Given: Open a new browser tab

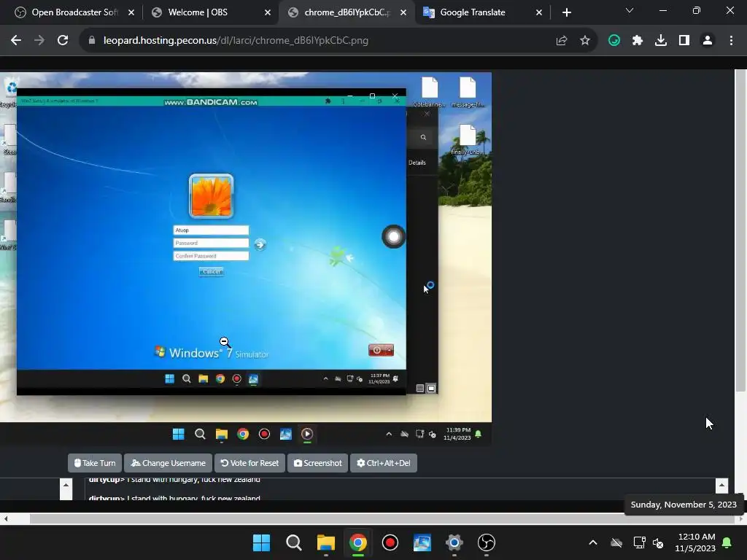Looking at the screenshot, I should click(566, 12).
